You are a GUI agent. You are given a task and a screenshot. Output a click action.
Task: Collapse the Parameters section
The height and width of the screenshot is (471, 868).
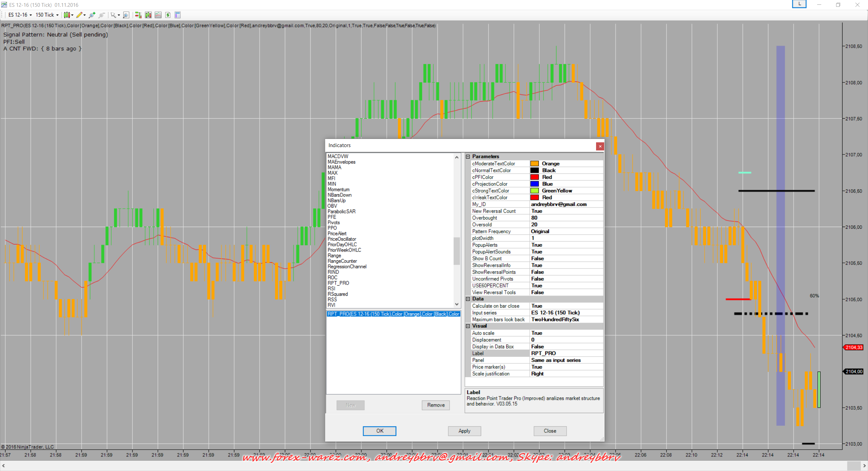[468, 157]
